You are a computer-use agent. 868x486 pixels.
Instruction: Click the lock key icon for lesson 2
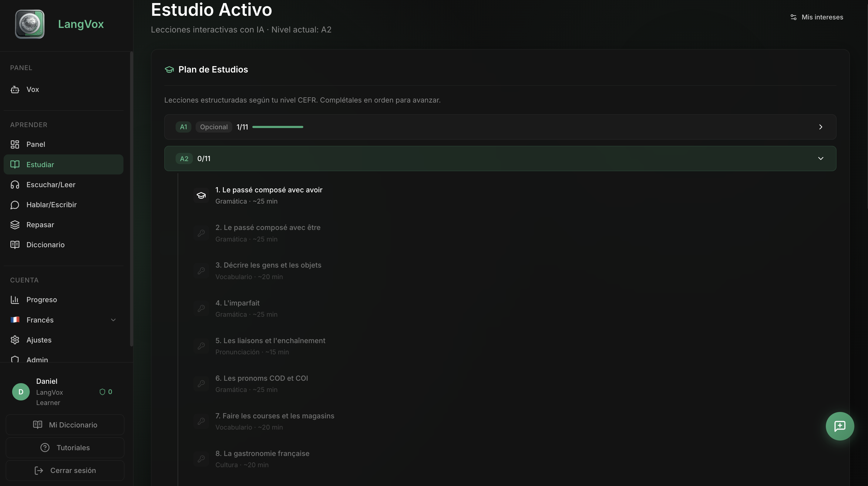pos(201,233)
